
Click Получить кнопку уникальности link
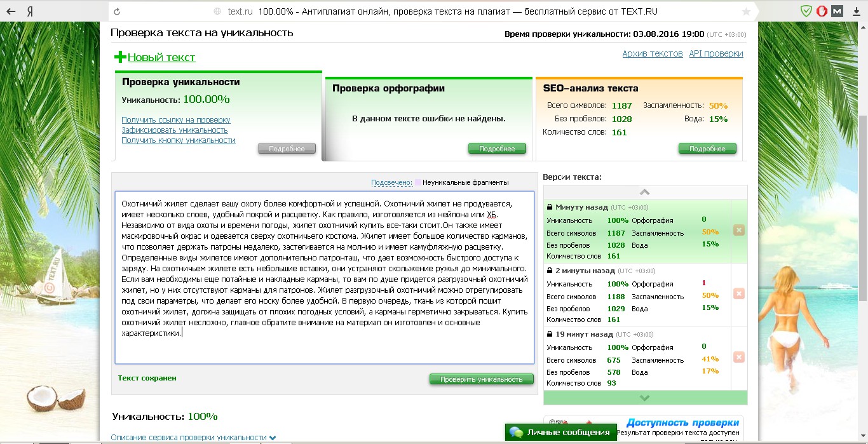pos(179,140)
